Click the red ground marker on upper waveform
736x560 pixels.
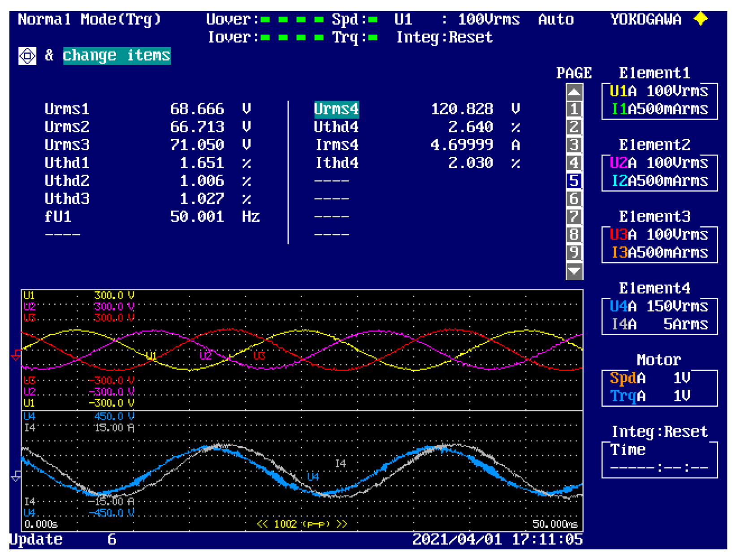point(16,355)
